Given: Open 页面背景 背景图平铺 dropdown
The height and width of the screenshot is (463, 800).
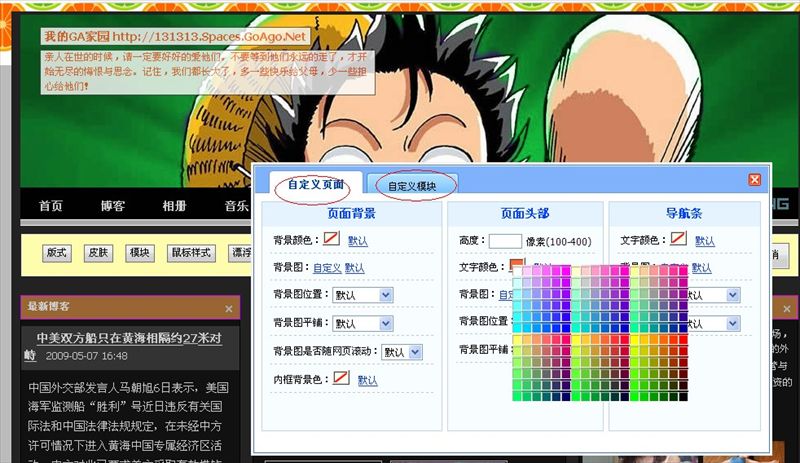Looking at the screenshot, I should point(362,324).
